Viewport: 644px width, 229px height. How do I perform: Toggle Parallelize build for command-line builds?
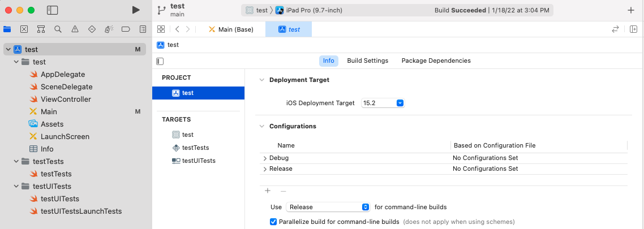[x=273, y=222]
